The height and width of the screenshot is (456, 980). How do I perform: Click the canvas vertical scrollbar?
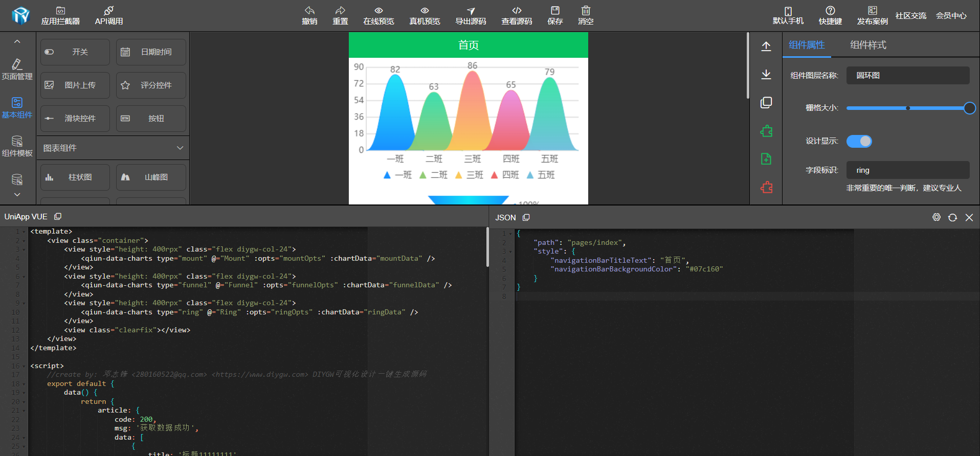pyautogui.click(x=747, y=65)
